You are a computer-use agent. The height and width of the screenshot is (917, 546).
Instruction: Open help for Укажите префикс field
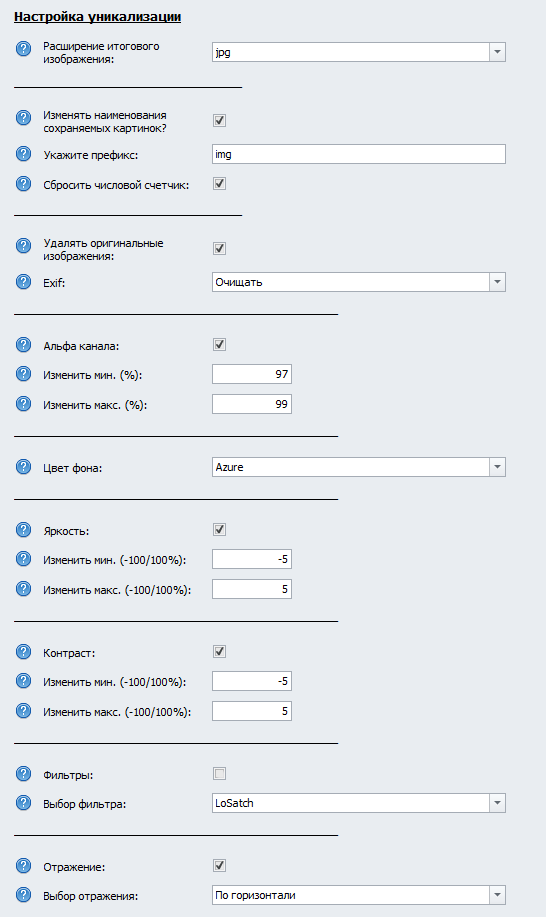(x=23, y=154)
